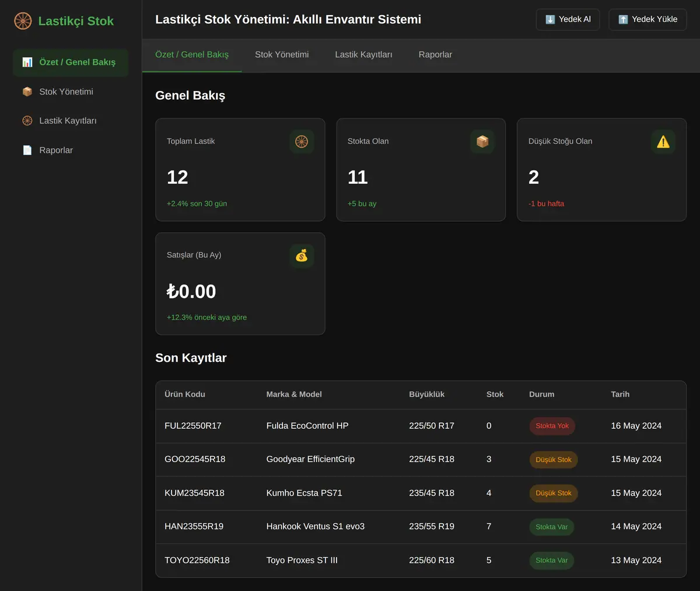This screenshot has width=700, height=591.
Task: Select Stok Yönetimi in the sidebar
Action: [71, 92]
